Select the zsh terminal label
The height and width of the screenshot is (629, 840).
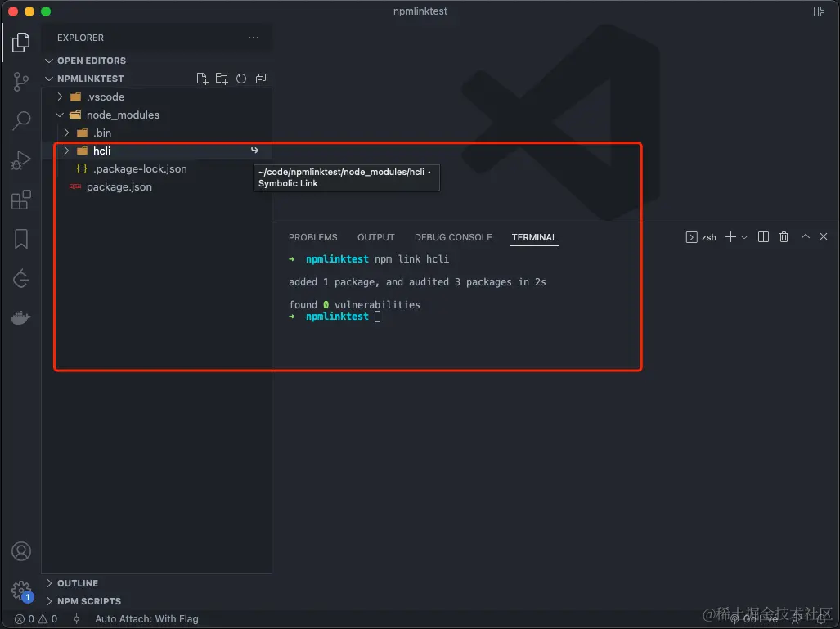pyautogui.click(x=701, y=237)
